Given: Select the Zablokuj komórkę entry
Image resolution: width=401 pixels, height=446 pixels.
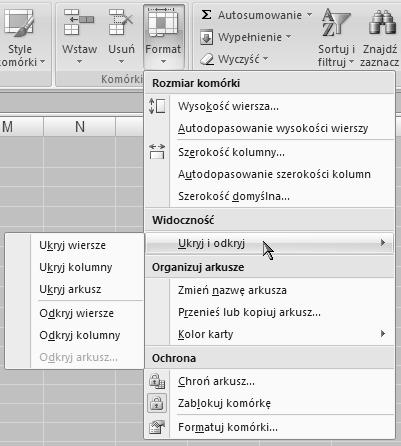Looking at the screenshot, I should 224,403.
